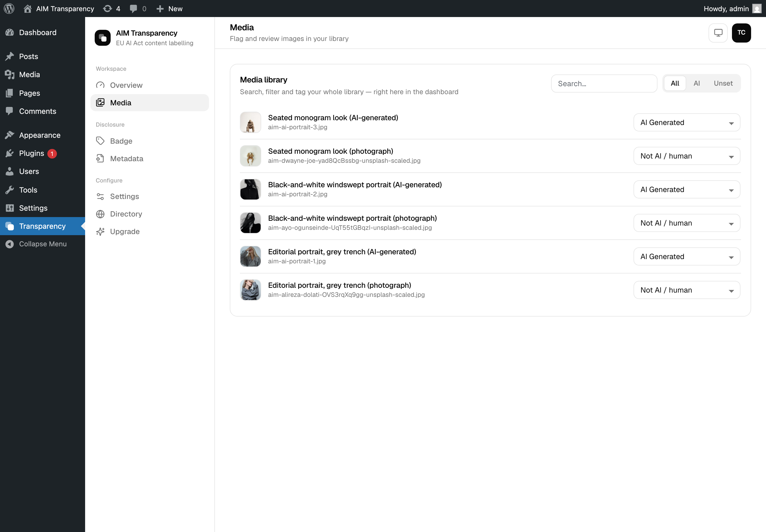The image size is (766, 532).
Task: Open Users in the WordPress sidebar
Action: tap(42, 171)
